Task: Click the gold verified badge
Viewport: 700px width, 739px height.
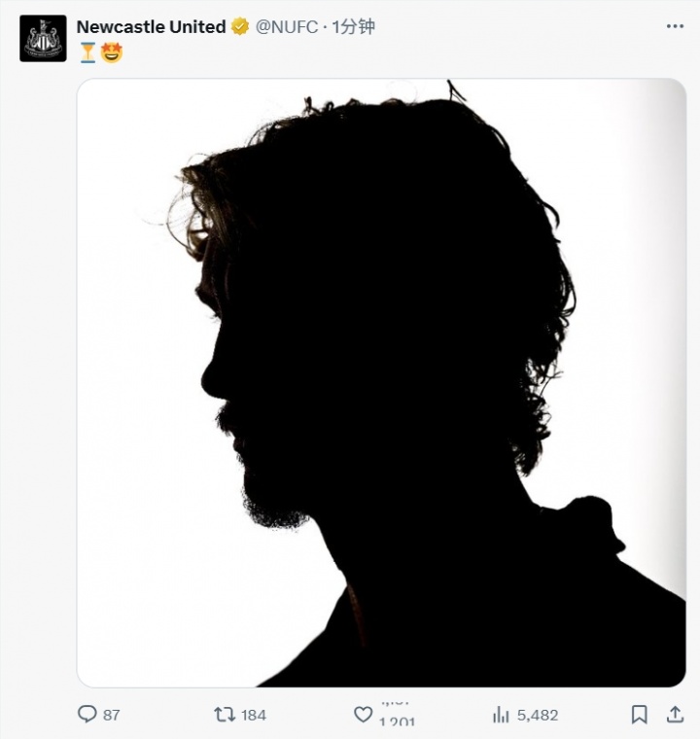Action: (x=239, y=27)
